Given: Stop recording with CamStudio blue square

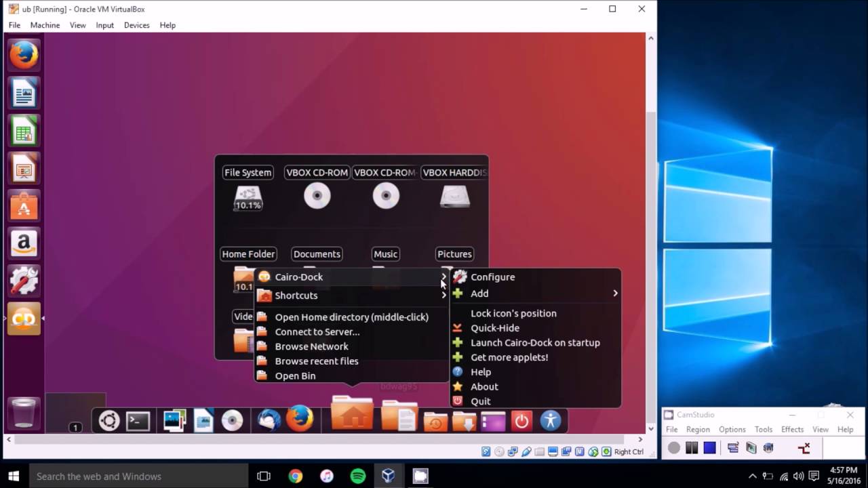Looking at the screenshot, I should coord(709,447).
